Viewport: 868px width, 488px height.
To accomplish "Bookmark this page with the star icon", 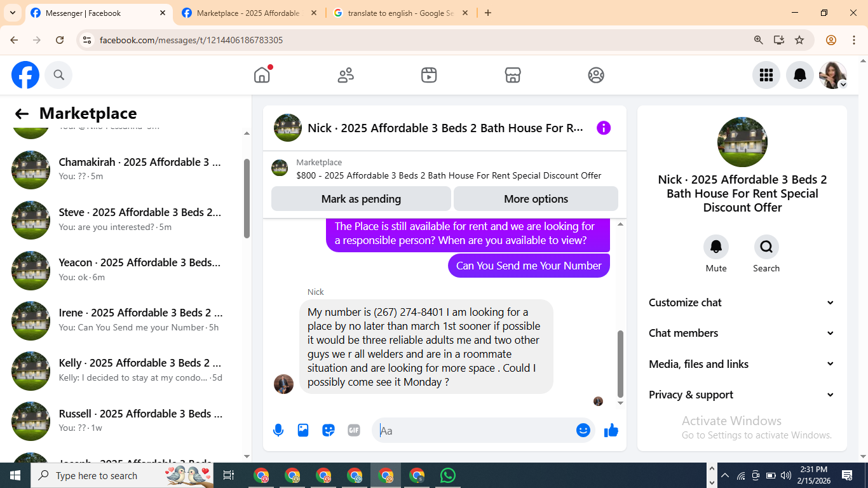I will (799, 39).
